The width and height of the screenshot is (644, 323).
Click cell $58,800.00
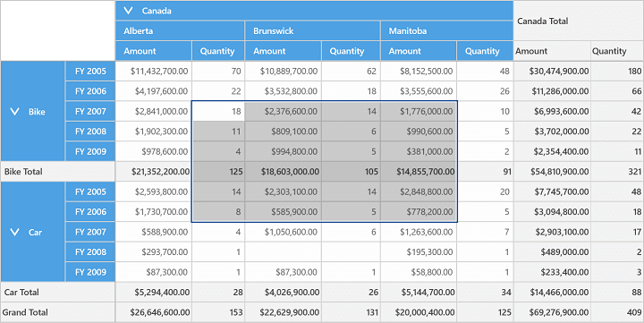click(x=419, y=273)
